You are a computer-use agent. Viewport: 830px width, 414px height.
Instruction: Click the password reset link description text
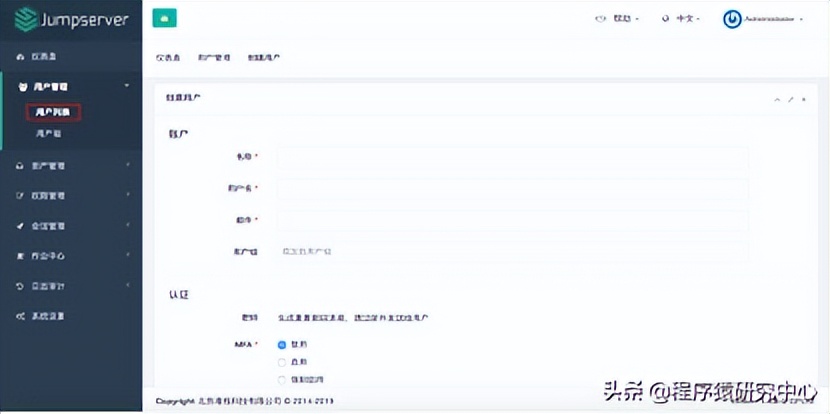[x=353, y=318]
